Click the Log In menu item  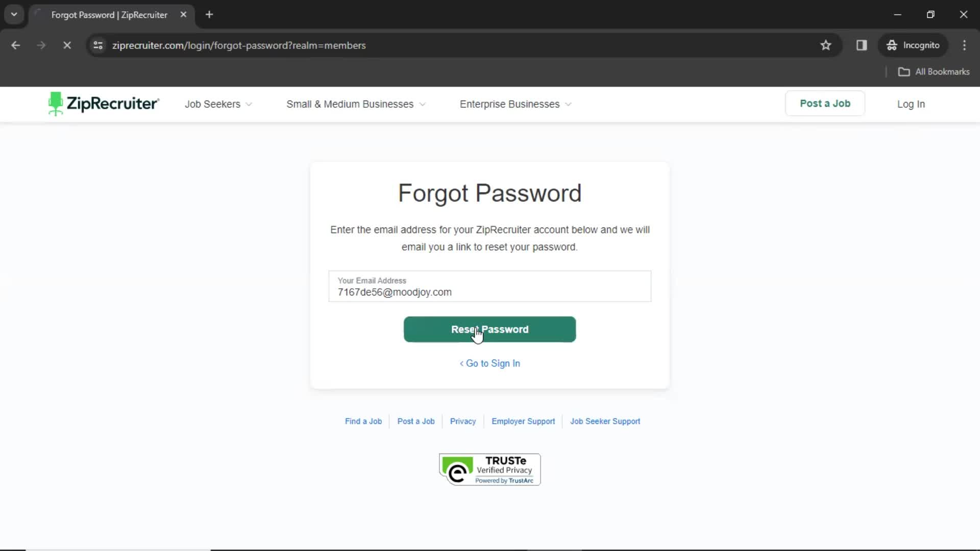[x=911, y=104]
